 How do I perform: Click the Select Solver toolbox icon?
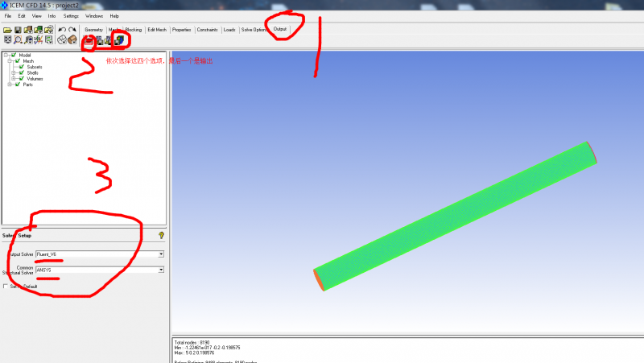tap(89, 41)
